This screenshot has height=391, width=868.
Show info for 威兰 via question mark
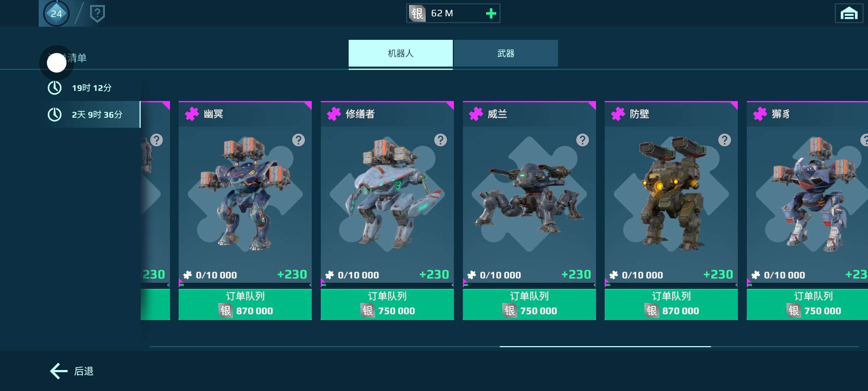[x=582, y=140]
